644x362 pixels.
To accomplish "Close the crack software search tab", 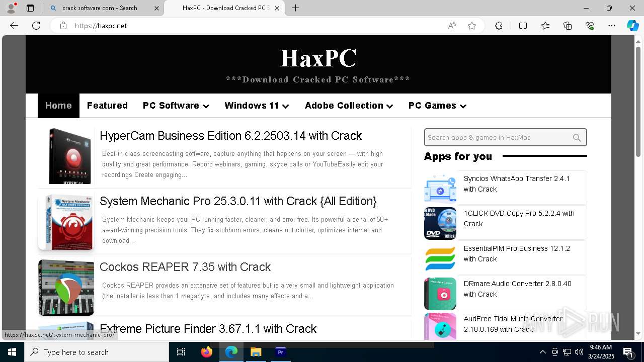I will click(156, 8).
